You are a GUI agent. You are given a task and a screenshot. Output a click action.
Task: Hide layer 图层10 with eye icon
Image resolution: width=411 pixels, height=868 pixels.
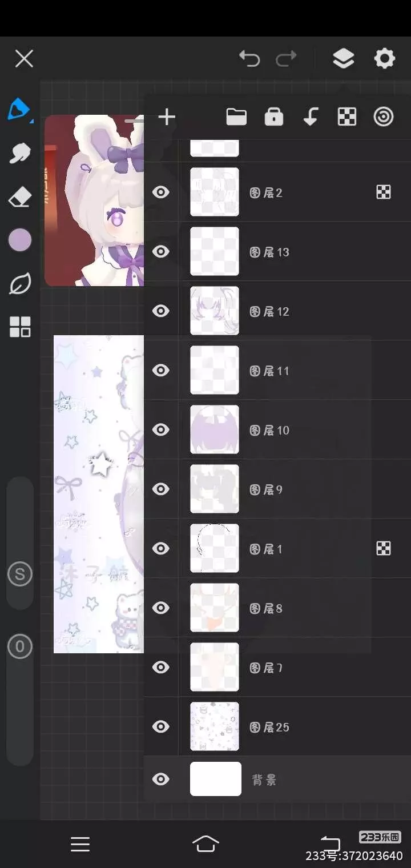pos(161,429)
